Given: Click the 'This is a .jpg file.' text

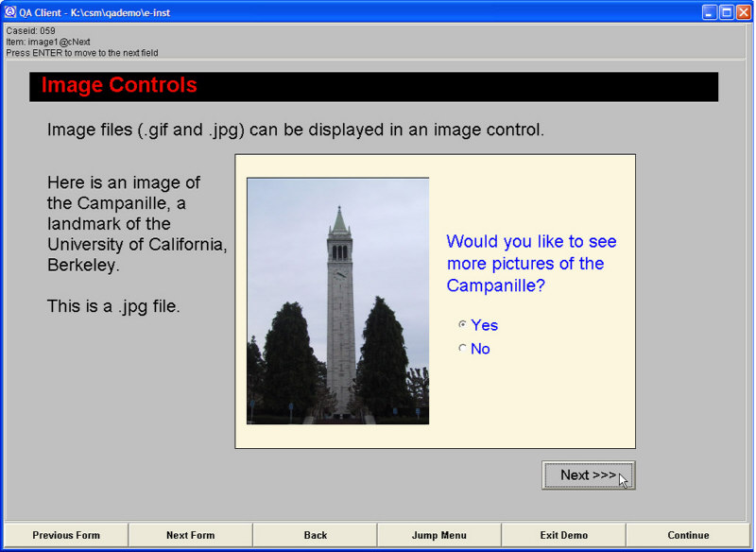Looking at the screenshot, I should 113,306.
